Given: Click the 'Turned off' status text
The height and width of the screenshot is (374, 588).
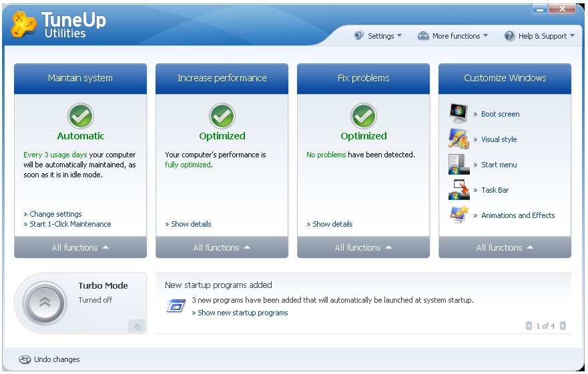Looking at the screenshot, I should pyautogui.click(x=95, y=300).
